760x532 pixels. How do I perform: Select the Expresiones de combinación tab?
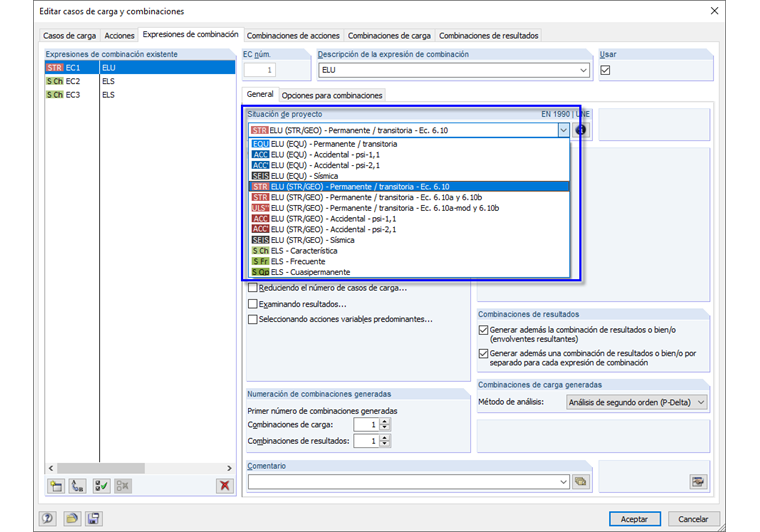click(190, 34)
